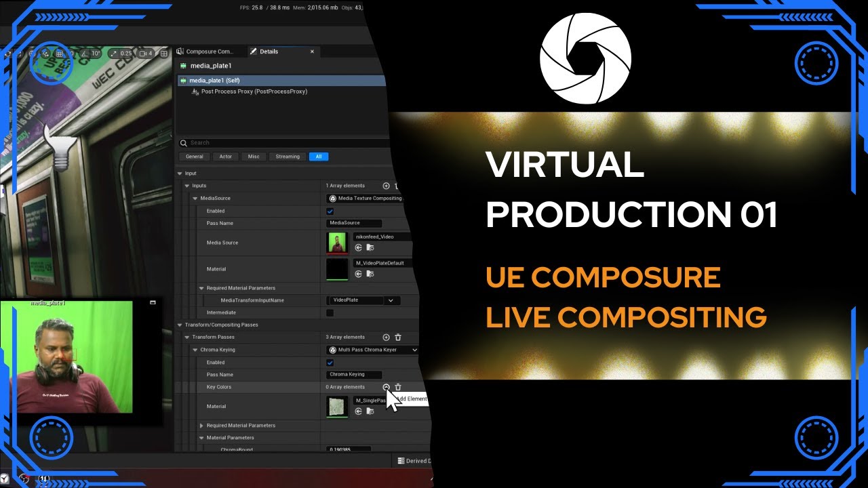Screen dimensions: 868x488
Task: Click 'MediaTransformInputName' label
Action: coord(252,300)
